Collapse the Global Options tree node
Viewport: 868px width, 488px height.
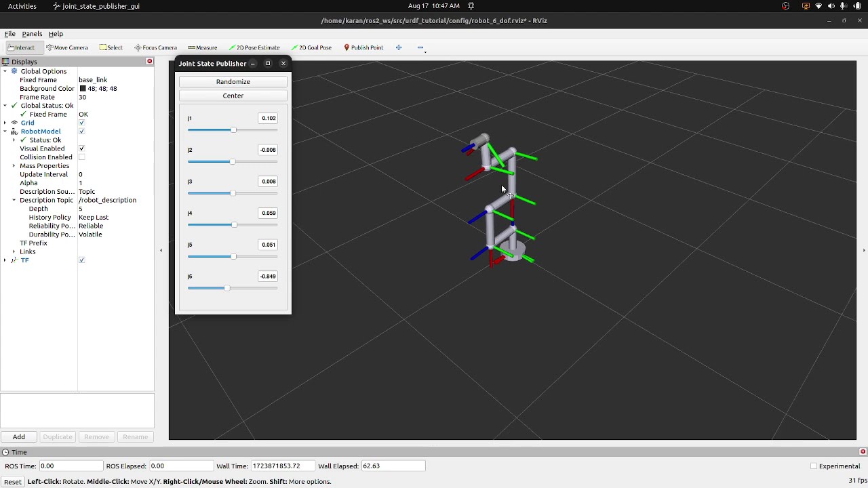pos(5,71)
